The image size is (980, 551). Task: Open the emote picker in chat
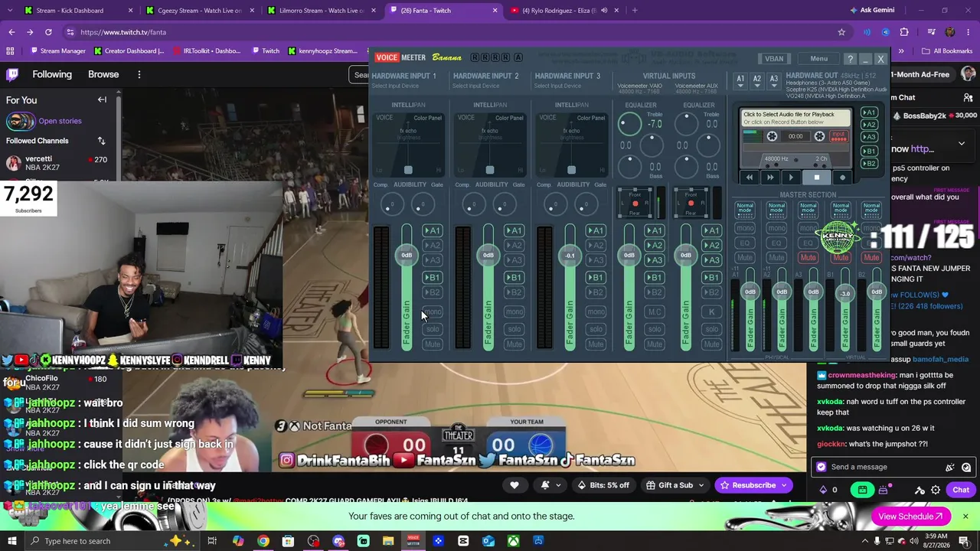[x=966, y=467]
